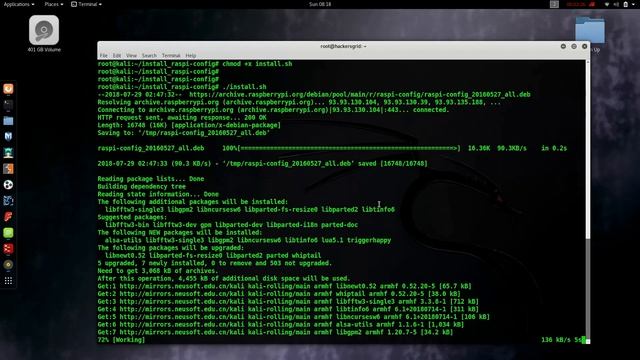The width and height of the screenshot is (640, 360).
Task: Click the '72% [Working]' status text
Action: coord(121,340)
